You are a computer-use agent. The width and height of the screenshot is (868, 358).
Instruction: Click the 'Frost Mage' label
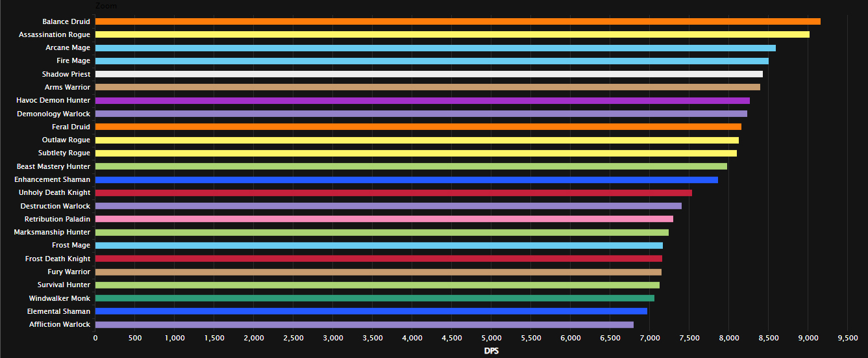tap(71, 246)
